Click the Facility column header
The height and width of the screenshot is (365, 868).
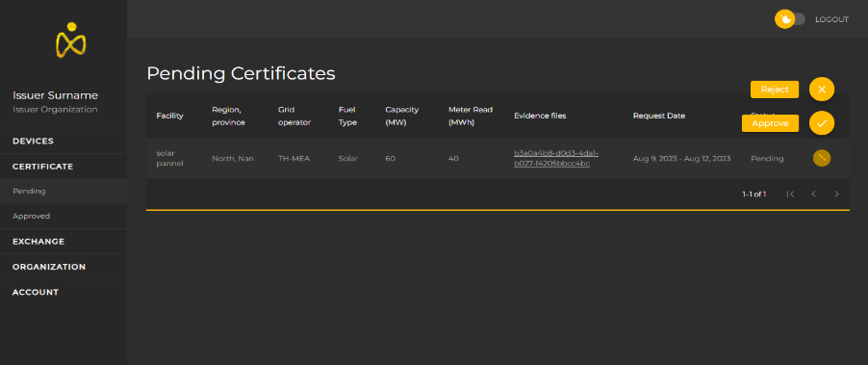click(169, 116)
